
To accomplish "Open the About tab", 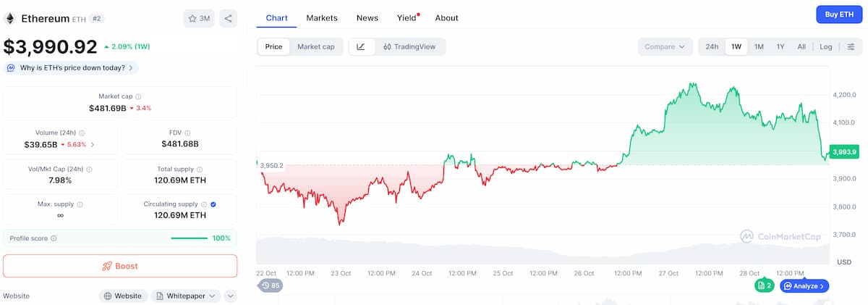I will pyautogui.click(x=447, y=17).
